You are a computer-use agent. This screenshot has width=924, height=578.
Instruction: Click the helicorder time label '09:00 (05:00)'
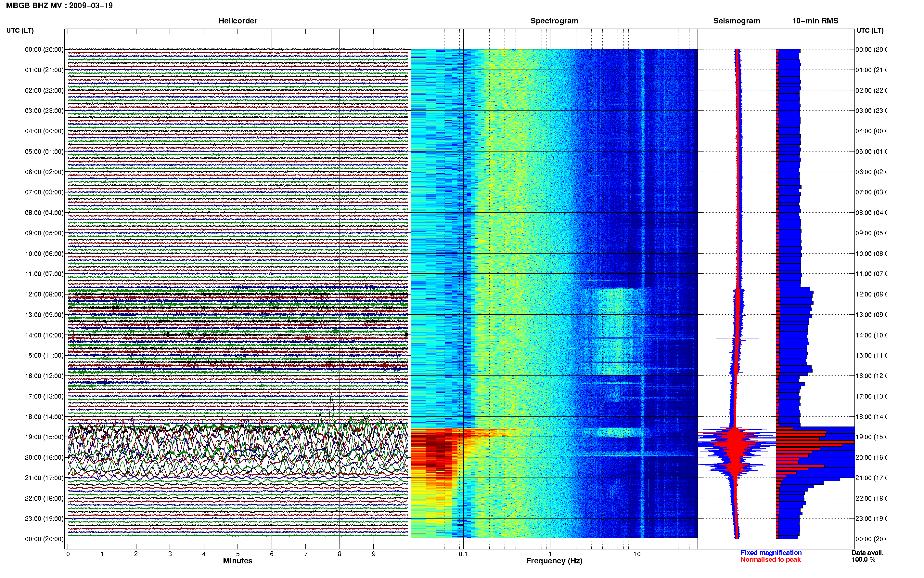click(44, 233)
